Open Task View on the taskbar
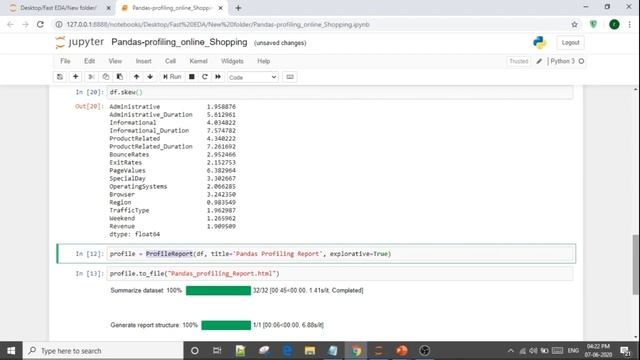Image resolution: width=640 pixels, height=360 pixels. coord(217,351)
